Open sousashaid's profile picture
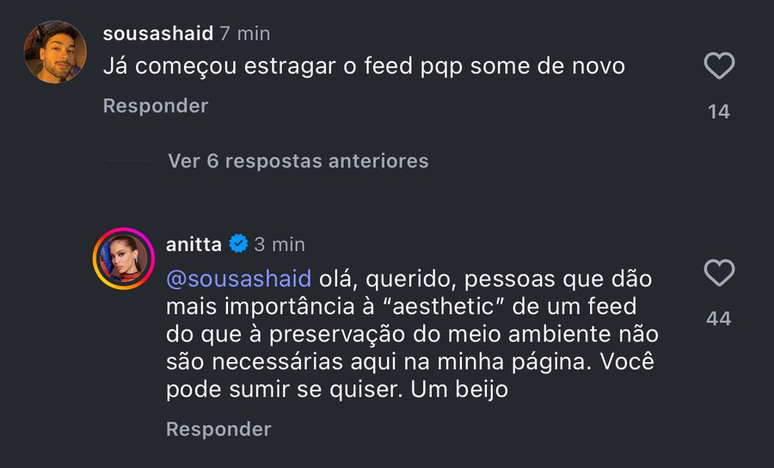The image size is (774, 468). click(x=55, y=53)
